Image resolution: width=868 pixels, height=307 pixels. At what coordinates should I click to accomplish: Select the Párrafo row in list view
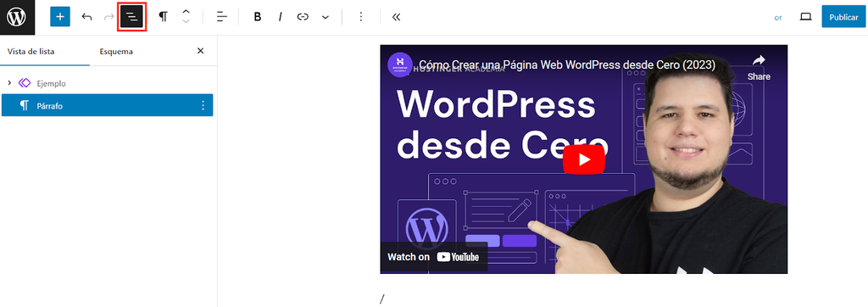pyautogui.click(x=108, y=105)
